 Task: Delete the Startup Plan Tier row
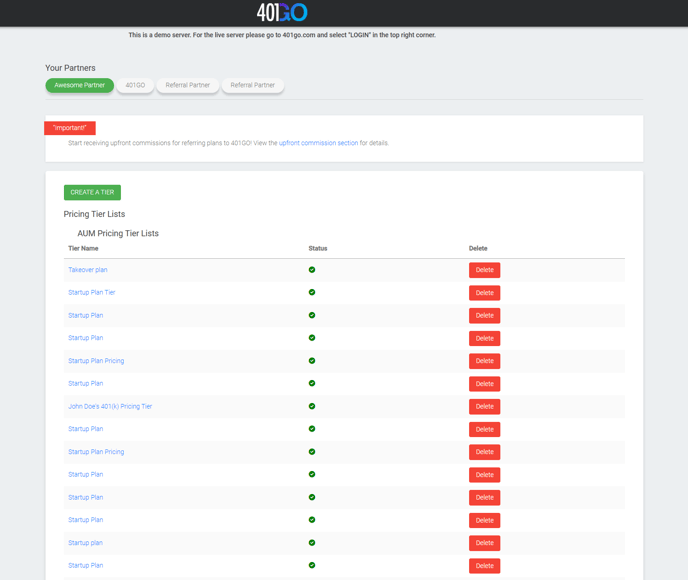click(x=484, y=293)
